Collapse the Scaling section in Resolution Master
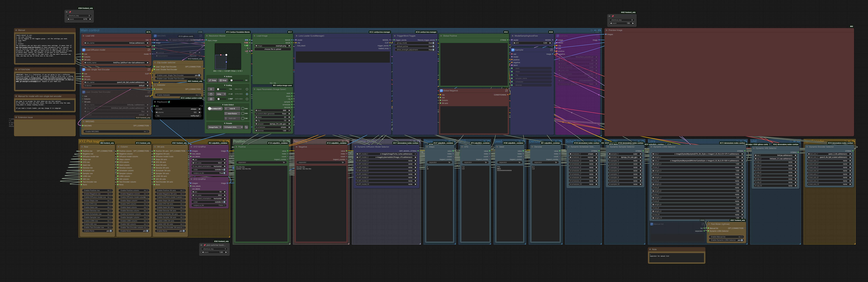 [228, 85]
